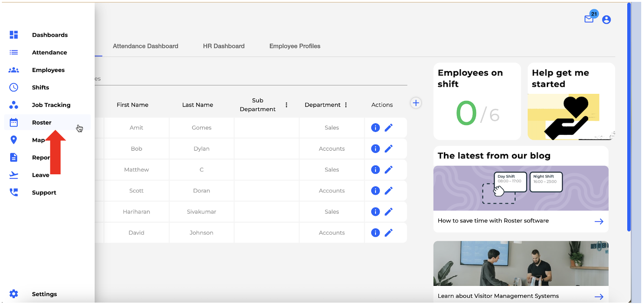This screenshot has height=304, width=644.
Task: Open the Sub Department column options menu
Action: (287, 105)
